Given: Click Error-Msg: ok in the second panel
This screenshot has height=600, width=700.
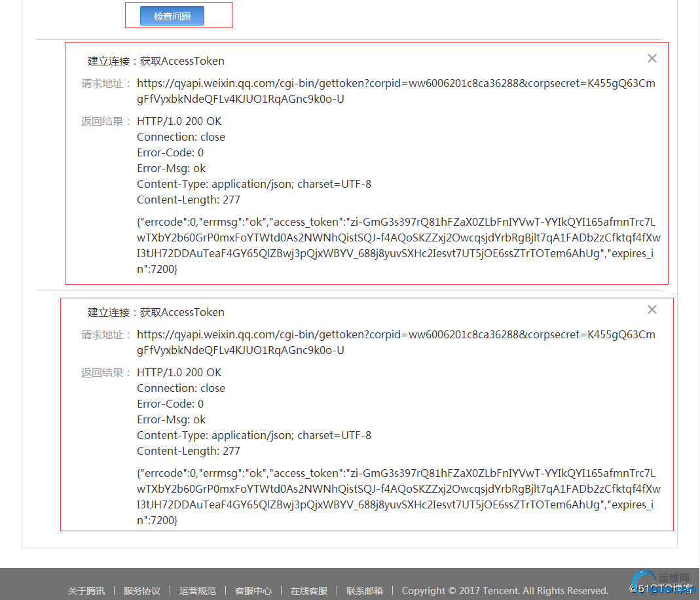Looking at the screenshot, I should (x=171, y=420).
